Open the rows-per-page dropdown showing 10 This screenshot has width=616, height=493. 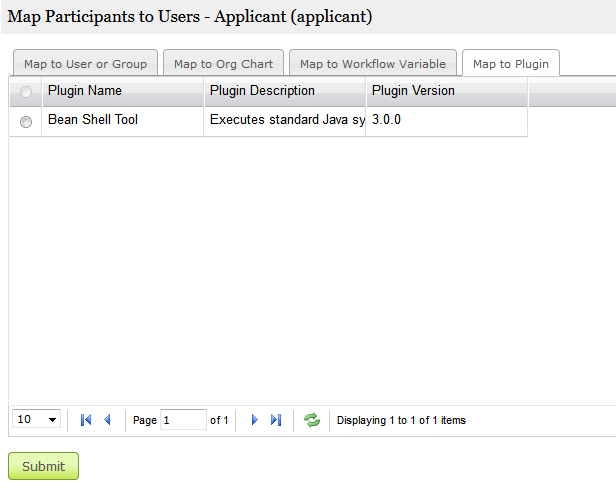[36, 419]
